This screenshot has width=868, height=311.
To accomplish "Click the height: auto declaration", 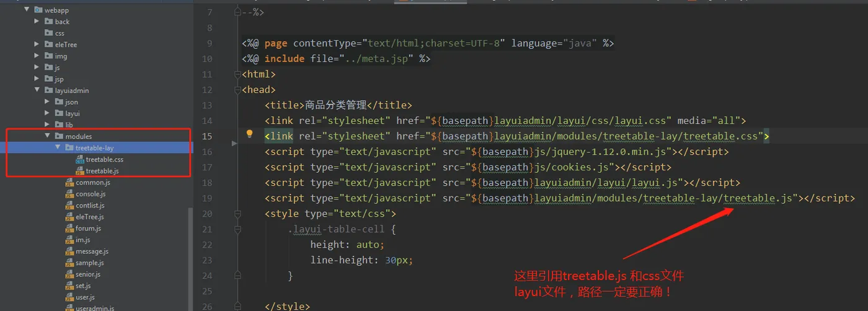I will tap(347, 245).
